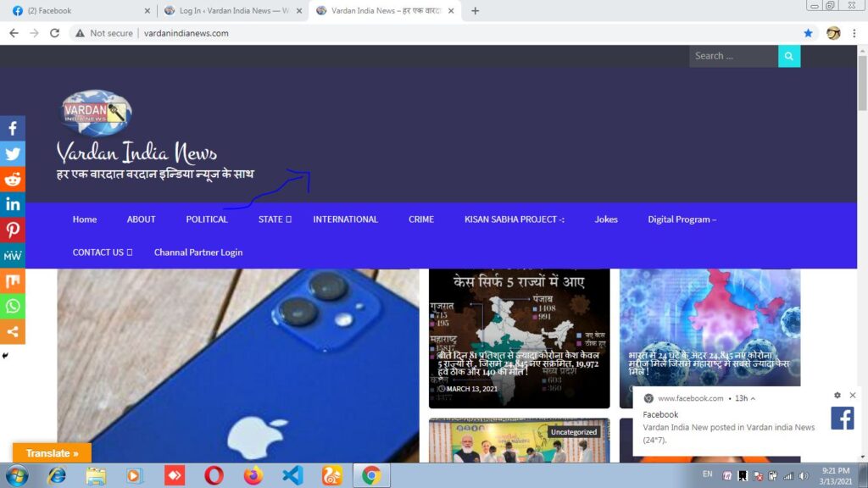The height and width of the screenshot is (488, 868).
Task: Open a new browser tab
Action: point(475,10)
